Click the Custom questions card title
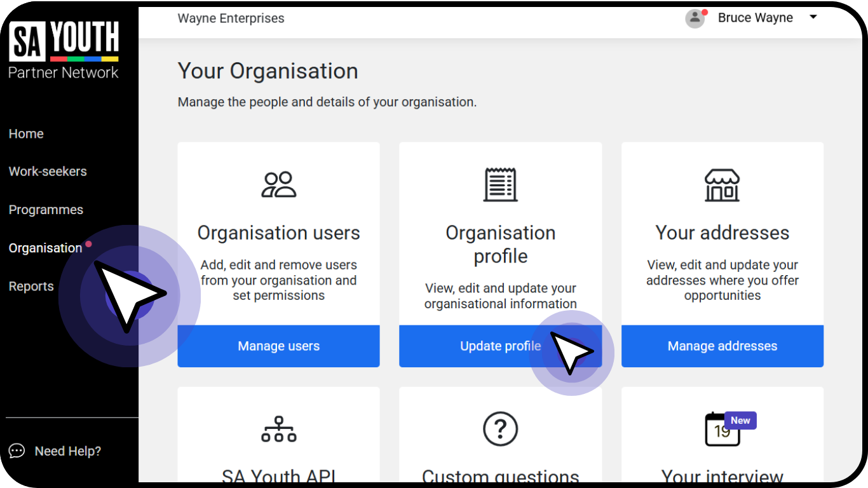This screenshot has width=868, height=488. point(501,476)
